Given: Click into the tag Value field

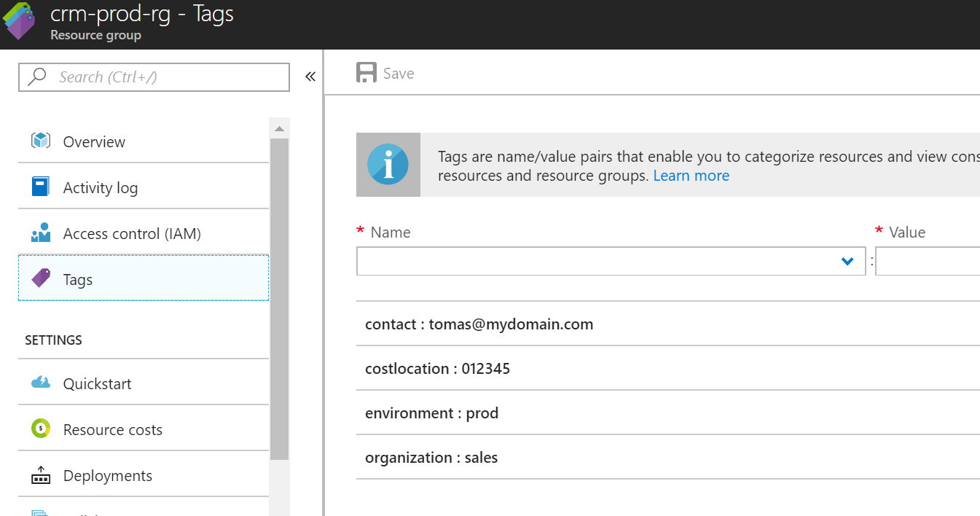Looking at the screenshot, I should click(928, 262).
